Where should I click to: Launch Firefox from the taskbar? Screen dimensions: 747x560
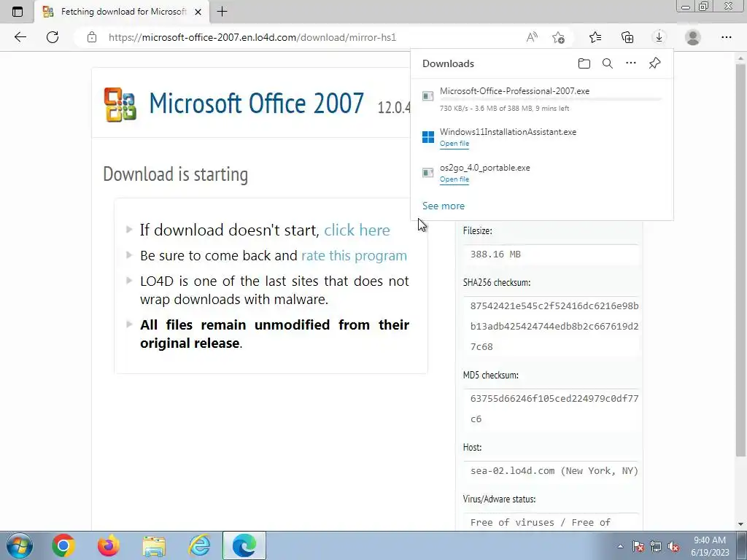pyautogui.click(x=109, y=545)
